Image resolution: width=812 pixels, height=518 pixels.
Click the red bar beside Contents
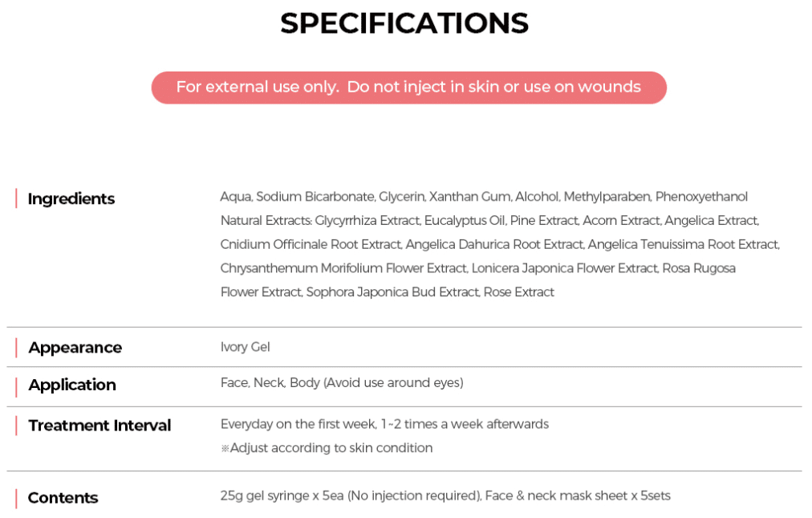(x=16, y=498)
